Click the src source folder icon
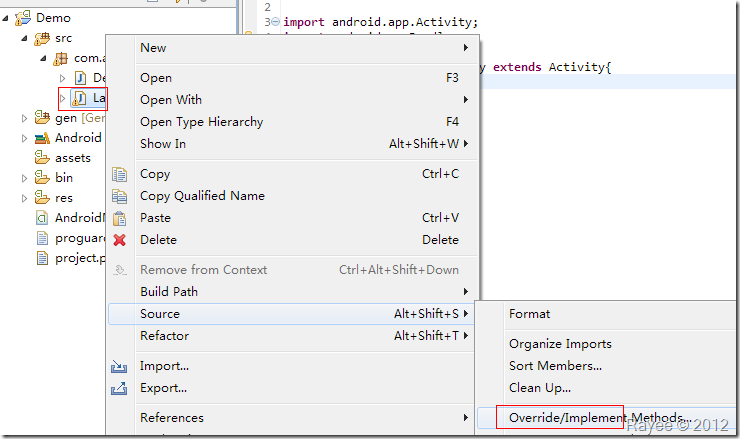The height and width of the screenshot is (439, 740). pos(43,38)
